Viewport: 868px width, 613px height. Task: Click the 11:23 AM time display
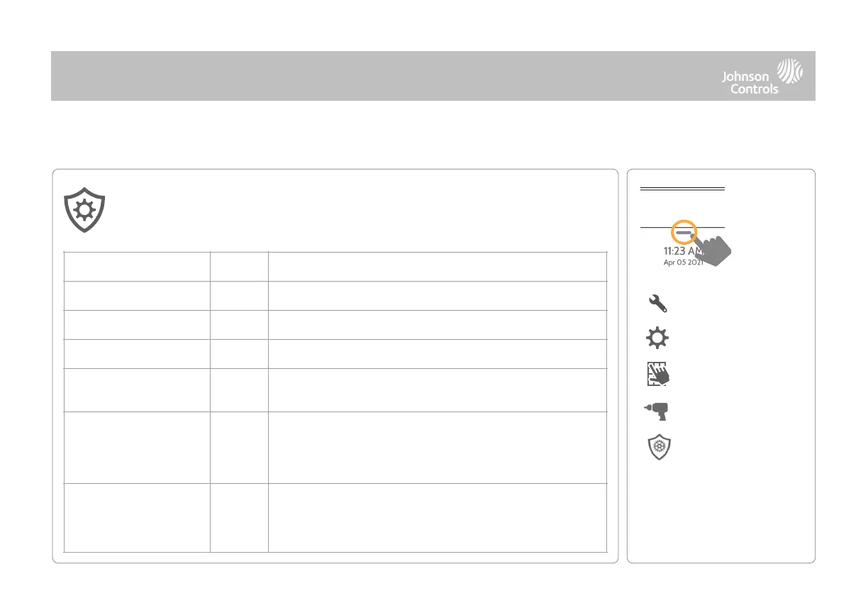682,251
